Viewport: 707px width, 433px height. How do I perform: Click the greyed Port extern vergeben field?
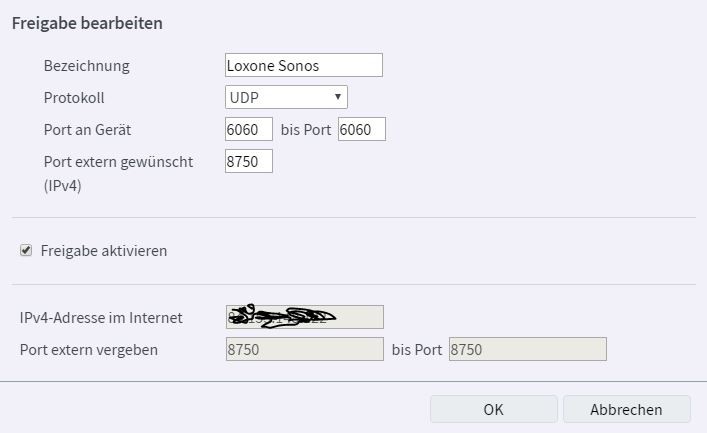point(305,349)
